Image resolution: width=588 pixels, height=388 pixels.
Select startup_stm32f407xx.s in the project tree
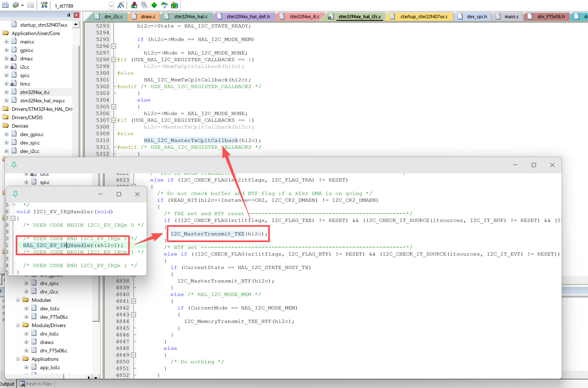(43, 25)
